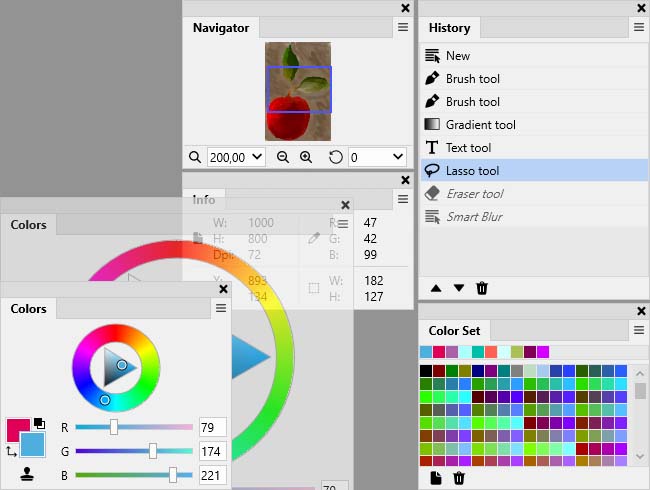The height and width of the screenshot is (490, 650).
Task: Open the Colors panel options menu
Action: 221,309
